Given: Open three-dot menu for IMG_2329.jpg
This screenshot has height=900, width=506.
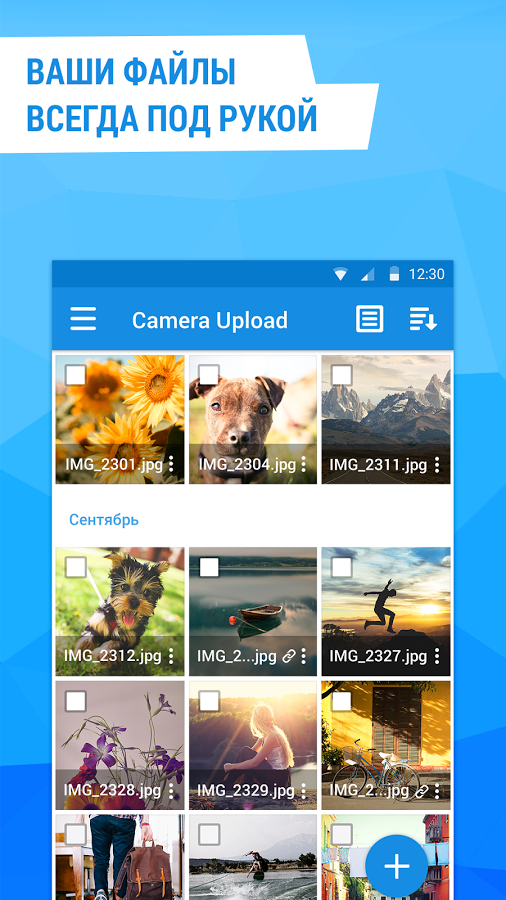Looking at the screenshot, I should [303, 791].
